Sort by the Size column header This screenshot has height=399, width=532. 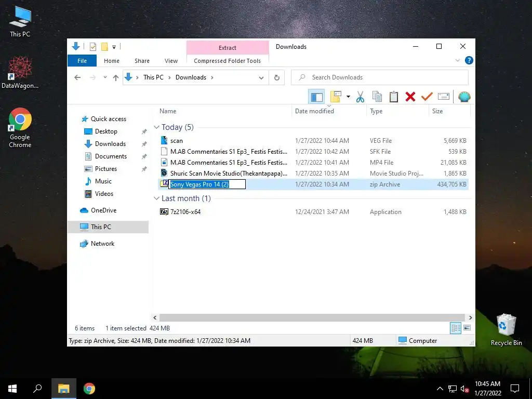449,111
